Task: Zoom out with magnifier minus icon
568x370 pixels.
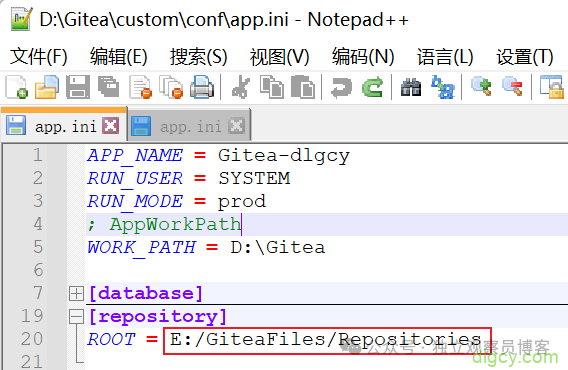Action: (512, 86)
